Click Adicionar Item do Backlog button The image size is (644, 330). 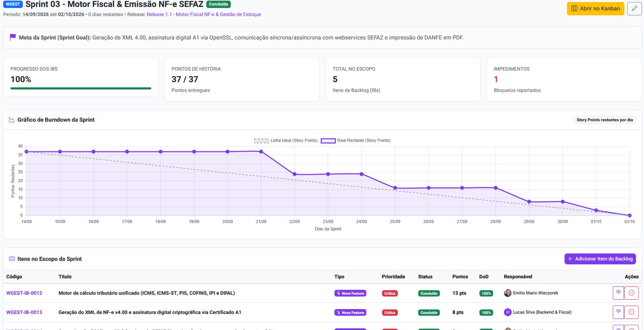[600, 259]
